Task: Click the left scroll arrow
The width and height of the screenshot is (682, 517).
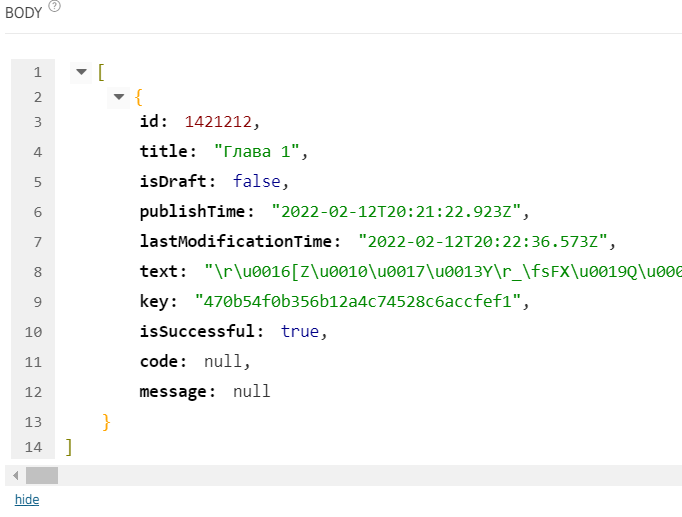Action: pos(14,475)
